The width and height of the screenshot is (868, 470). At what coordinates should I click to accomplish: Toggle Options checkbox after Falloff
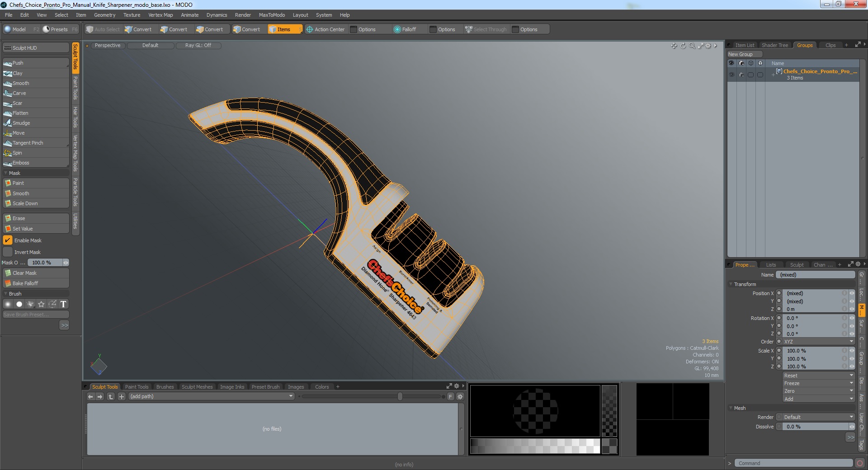point(433,29)
